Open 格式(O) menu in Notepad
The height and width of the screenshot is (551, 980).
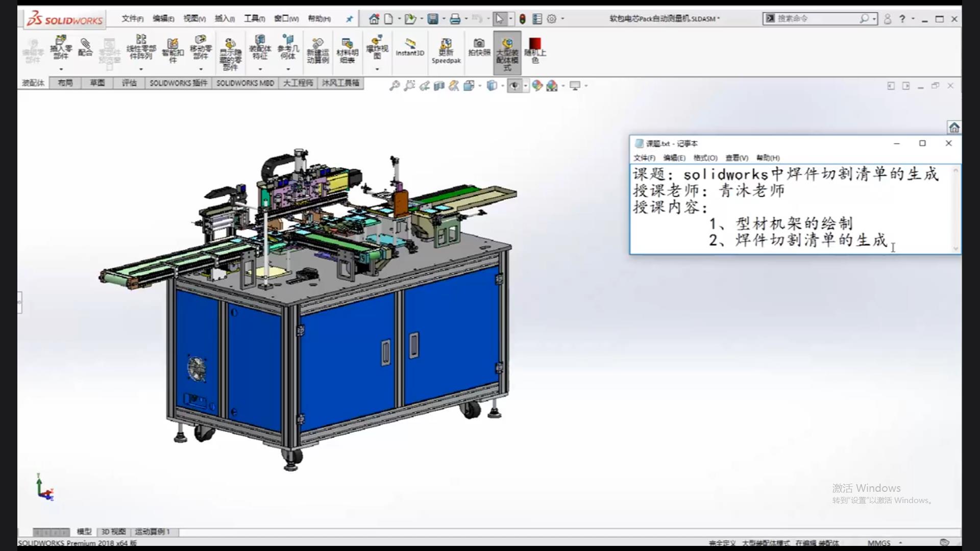click(x=705, y=158)
